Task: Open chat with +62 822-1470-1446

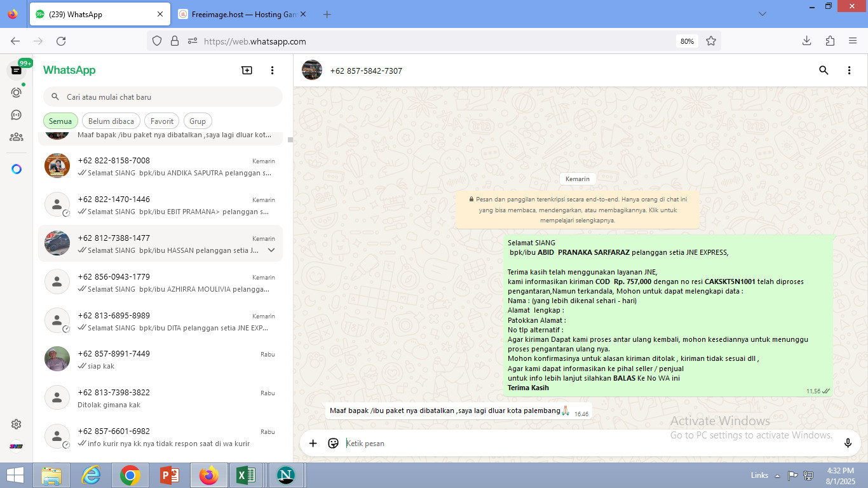Action: (160, 205)
